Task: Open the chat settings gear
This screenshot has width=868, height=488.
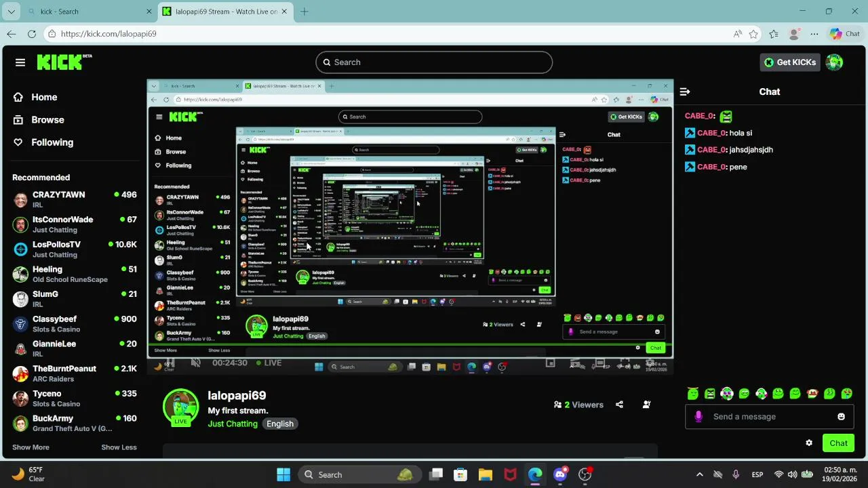Action: (x=809, y=443)
